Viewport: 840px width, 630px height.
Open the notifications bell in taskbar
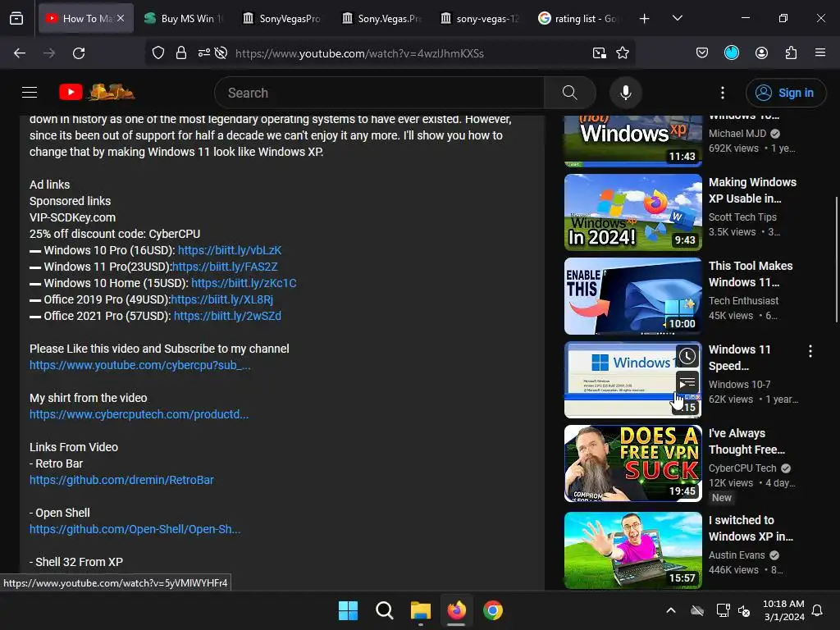tap(818, 610)
